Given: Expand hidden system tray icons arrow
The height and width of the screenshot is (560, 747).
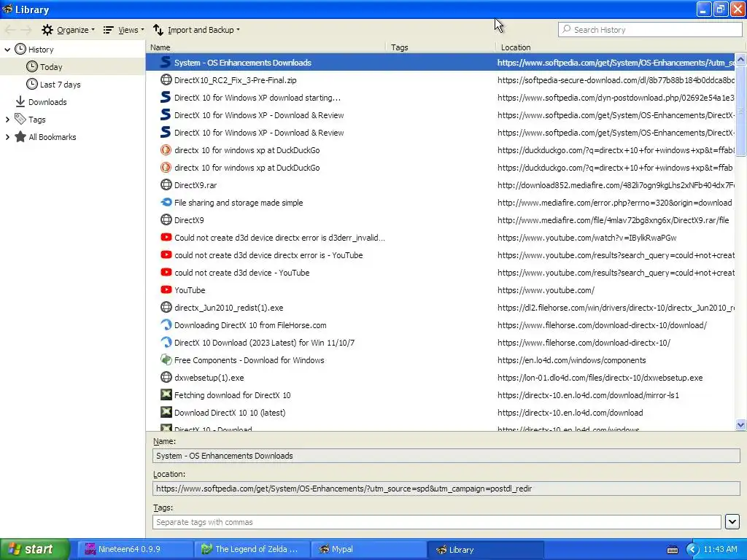Looking at the screenshot, I should coord(692,550).
